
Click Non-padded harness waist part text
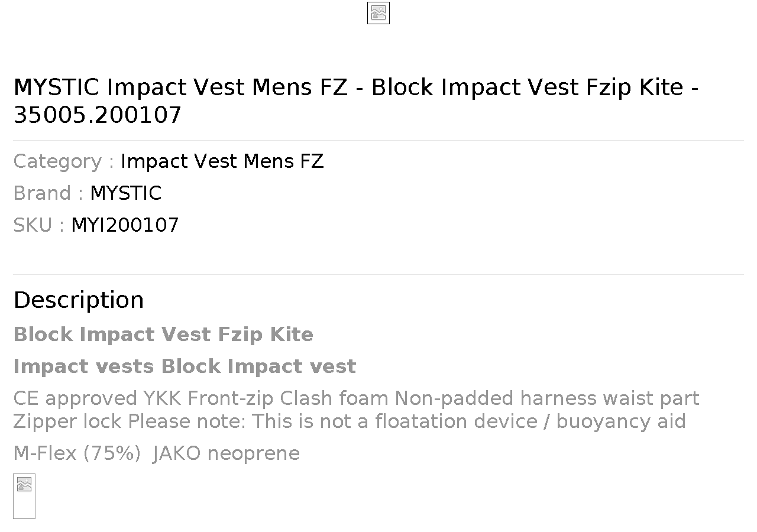tap(547, 398)
